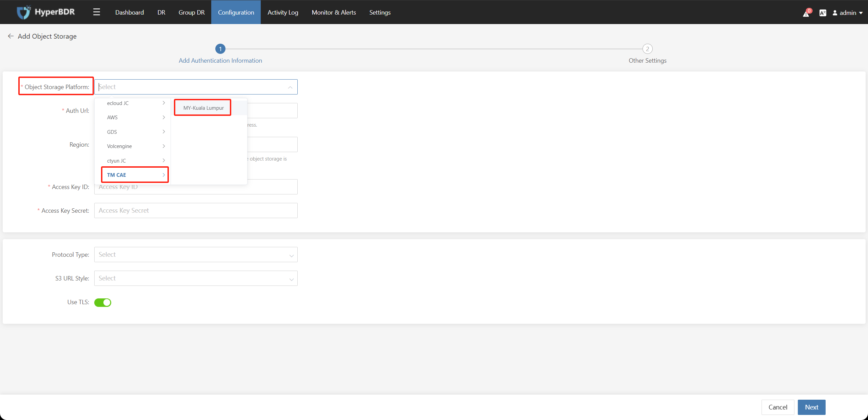The height and width of the screenshot is (420, 868).
Task: Open the admin user menu
Action: coord(847,13)
